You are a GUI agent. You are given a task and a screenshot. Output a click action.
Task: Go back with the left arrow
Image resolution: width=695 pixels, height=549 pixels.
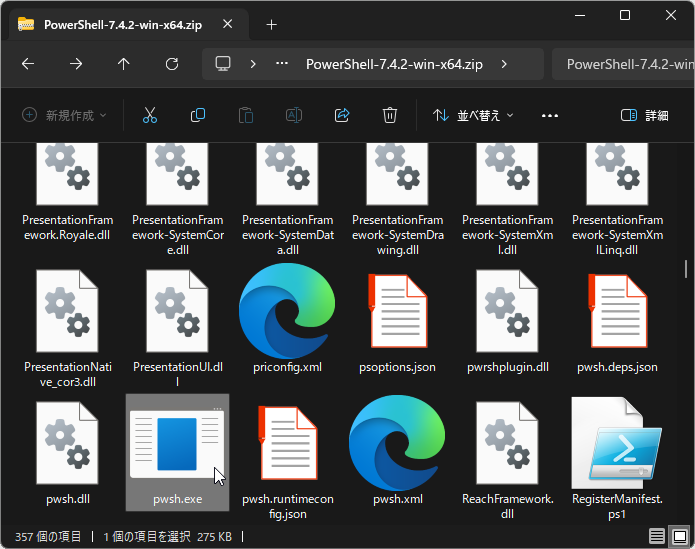[28, 64]
